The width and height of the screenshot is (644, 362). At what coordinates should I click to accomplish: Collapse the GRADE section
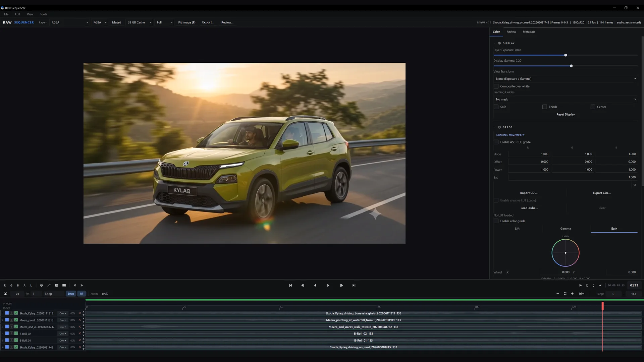pos(494,127)
